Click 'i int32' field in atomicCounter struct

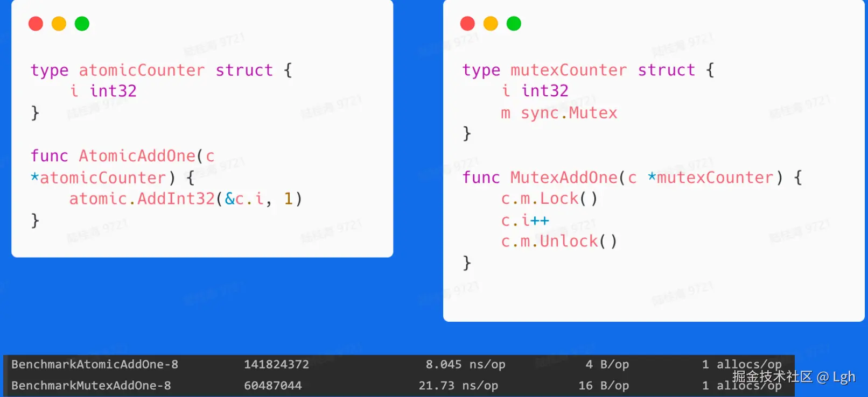point(103,91)
